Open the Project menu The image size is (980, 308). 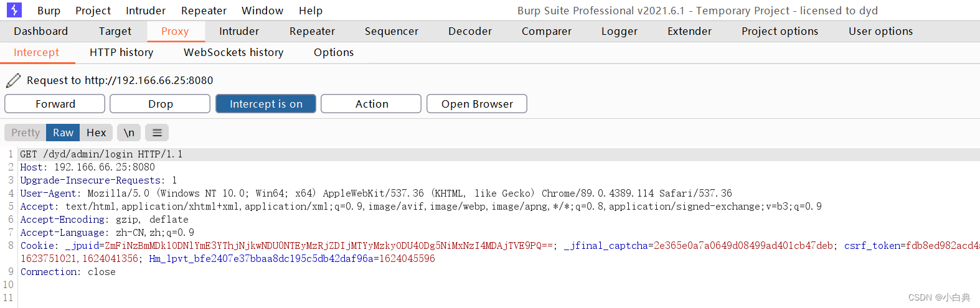93,11
